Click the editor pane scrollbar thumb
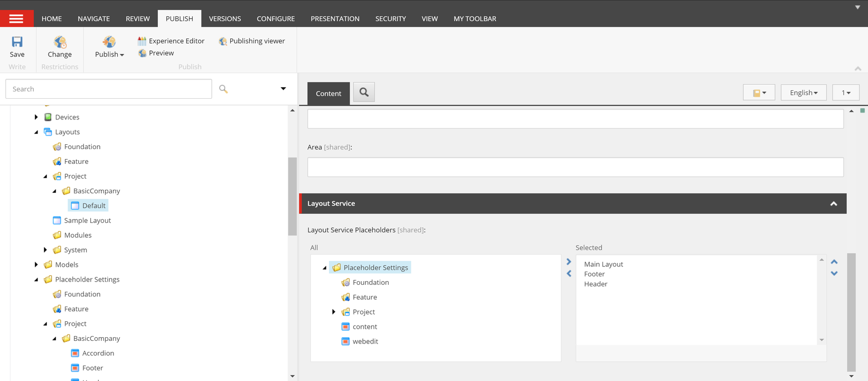Viewport: 868px width, 381px height. 851,312
